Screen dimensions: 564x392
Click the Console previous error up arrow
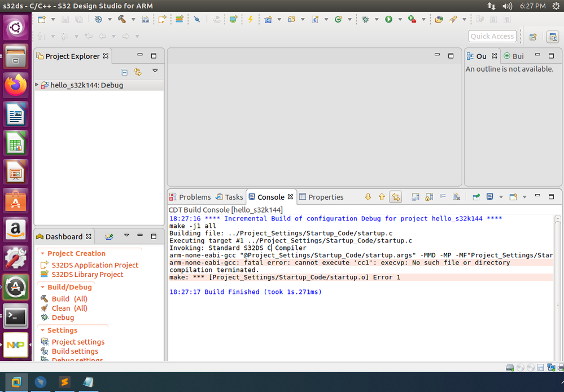382,197
